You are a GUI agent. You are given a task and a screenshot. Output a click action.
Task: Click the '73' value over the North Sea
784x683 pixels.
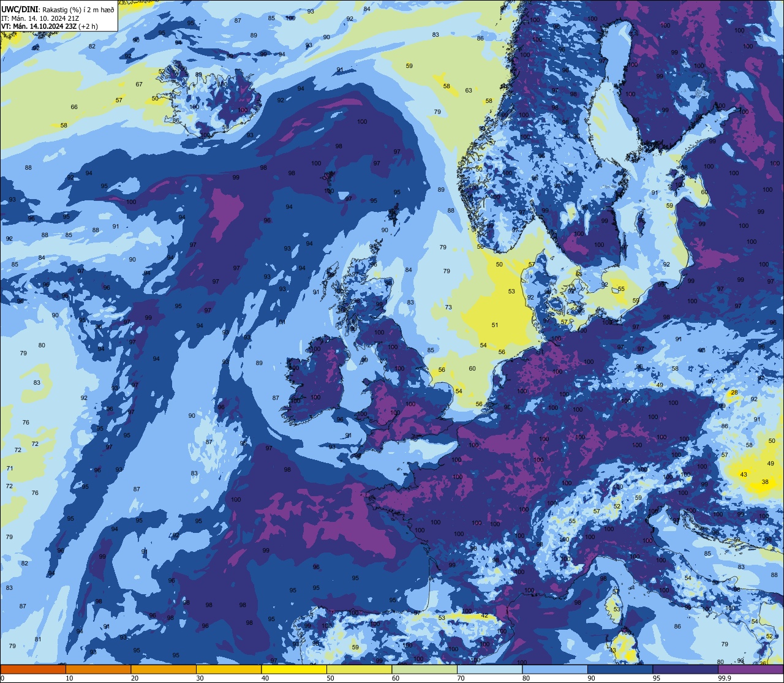point(449,308)
